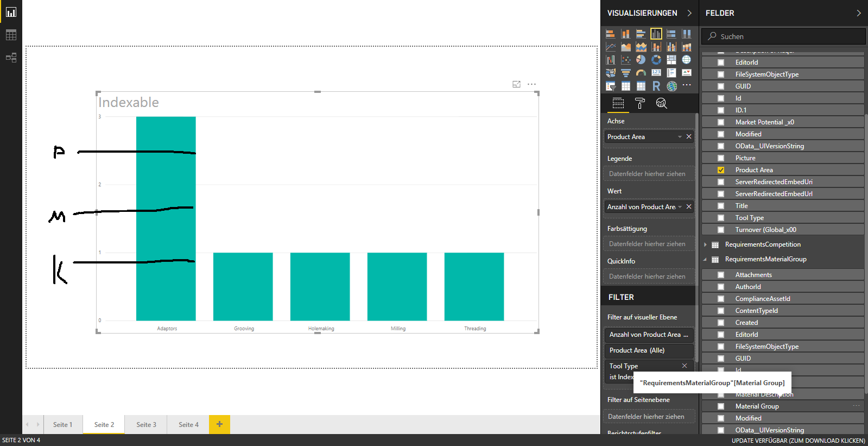Select the scatter chart visualization
868x446 pixels.
(x=626, y=60)
